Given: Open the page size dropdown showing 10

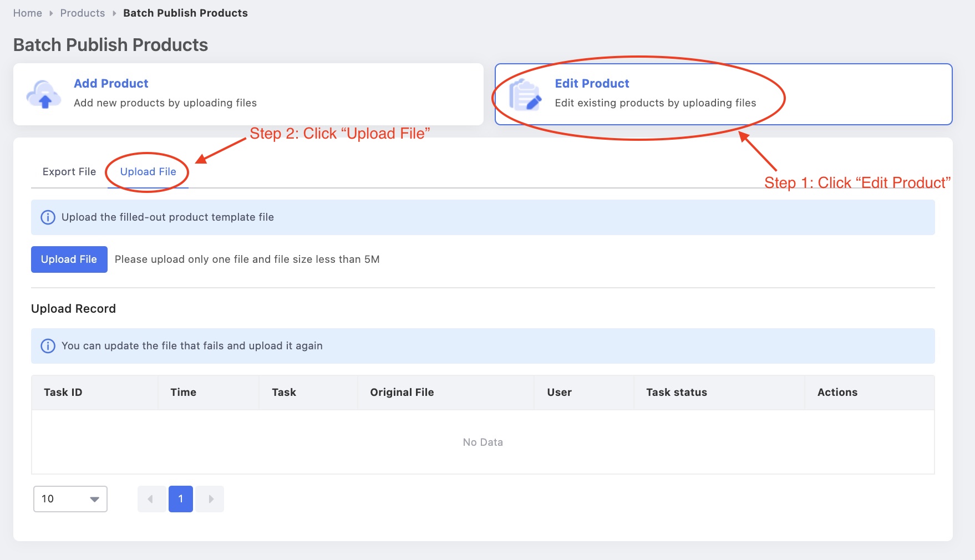Looking at the screenshot, I should pos(70,499).
